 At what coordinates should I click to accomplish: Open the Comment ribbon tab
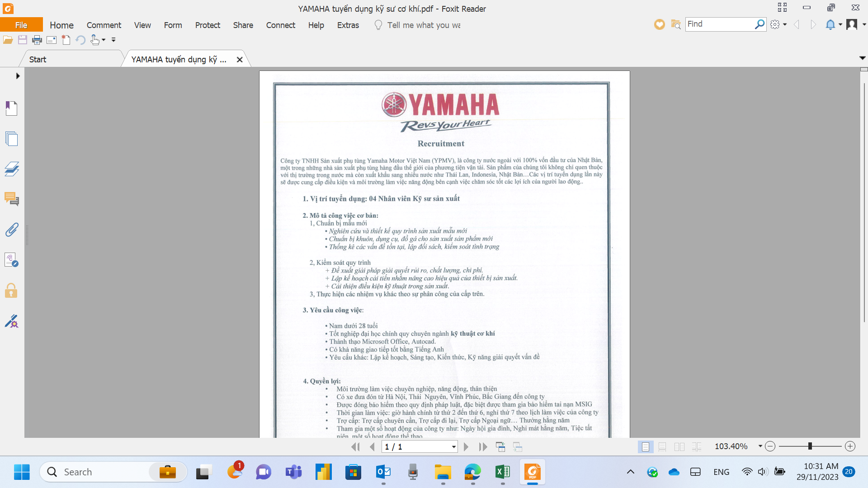pyautogui.click(x=104, y=25)
